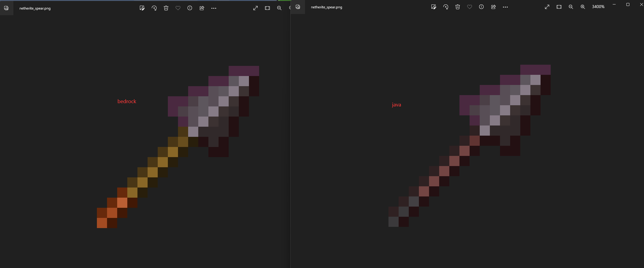Screen dimensions: 644x268
Task: Maximize the right Photos window
Action: [628, 4]
